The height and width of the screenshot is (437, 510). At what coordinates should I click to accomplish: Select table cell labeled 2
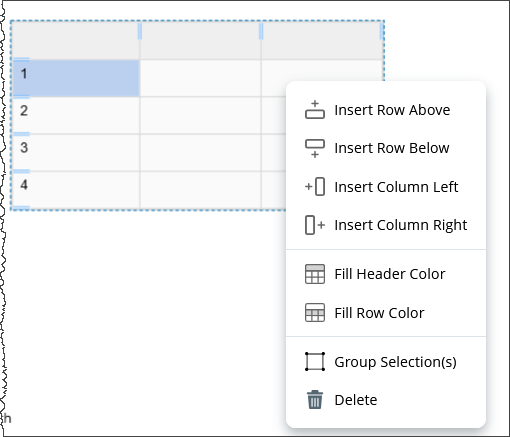click(x=76, y=115)
